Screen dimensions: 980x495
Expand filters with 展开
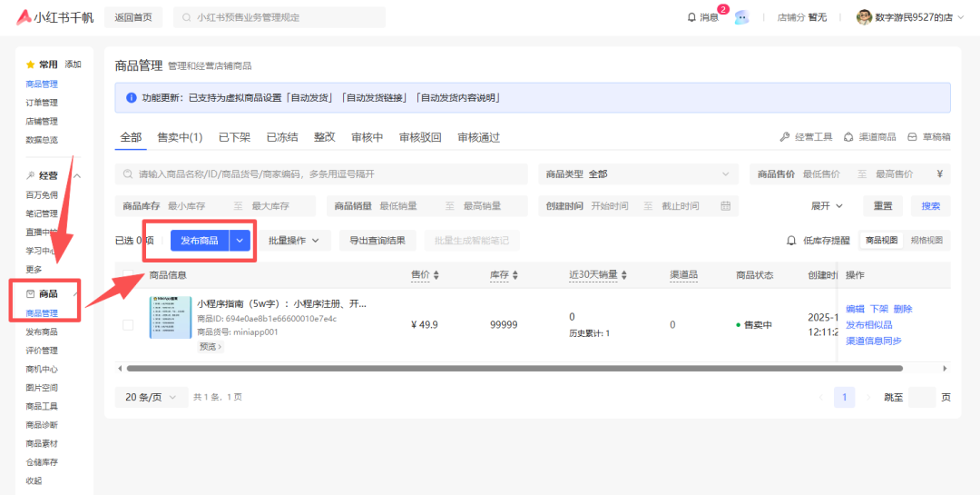point(828,206)
